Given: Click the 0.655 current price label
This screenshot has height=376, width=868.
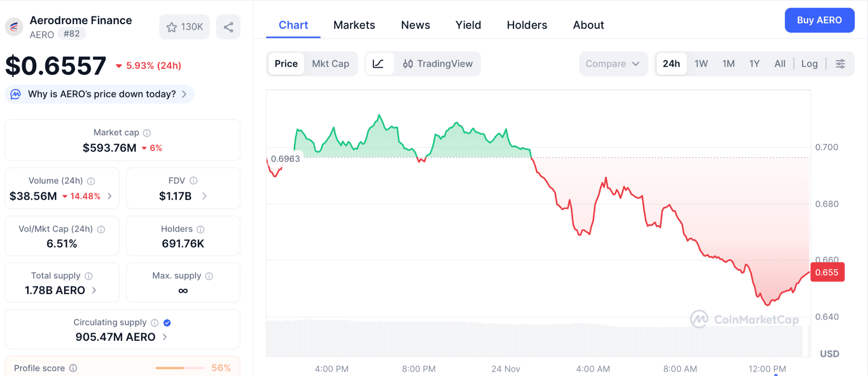Looking at the screenshot, I should [827, 272].
